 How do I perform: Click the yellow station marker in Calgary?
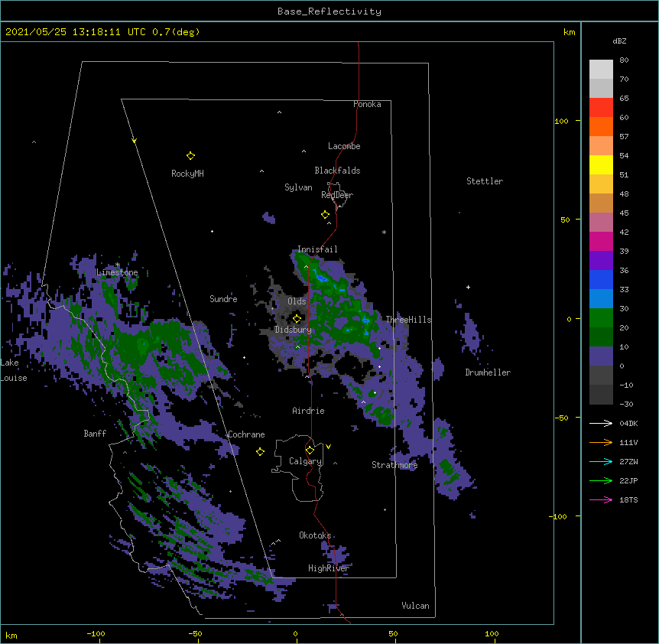(x=310, y=450)
